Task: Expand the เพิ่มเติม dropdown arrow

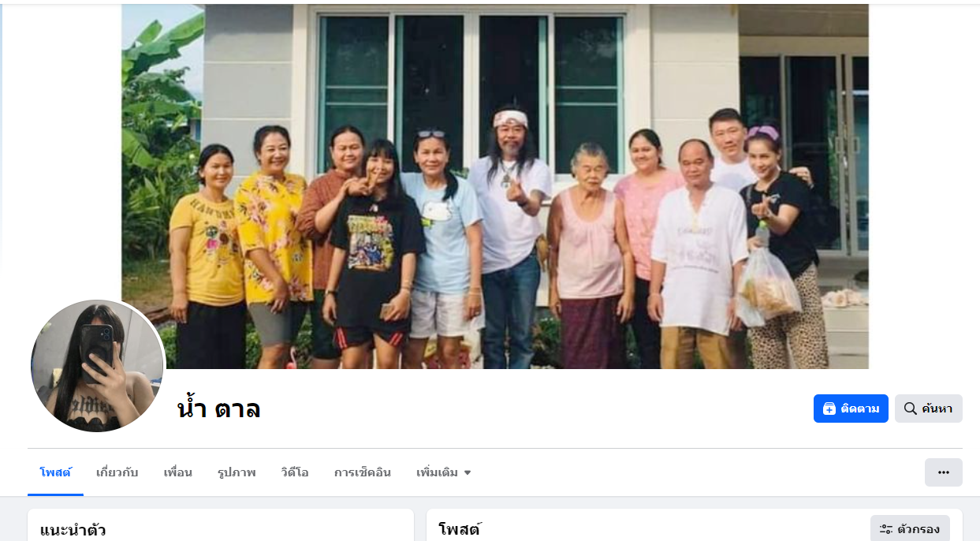Action: click(x=468, y=473)
